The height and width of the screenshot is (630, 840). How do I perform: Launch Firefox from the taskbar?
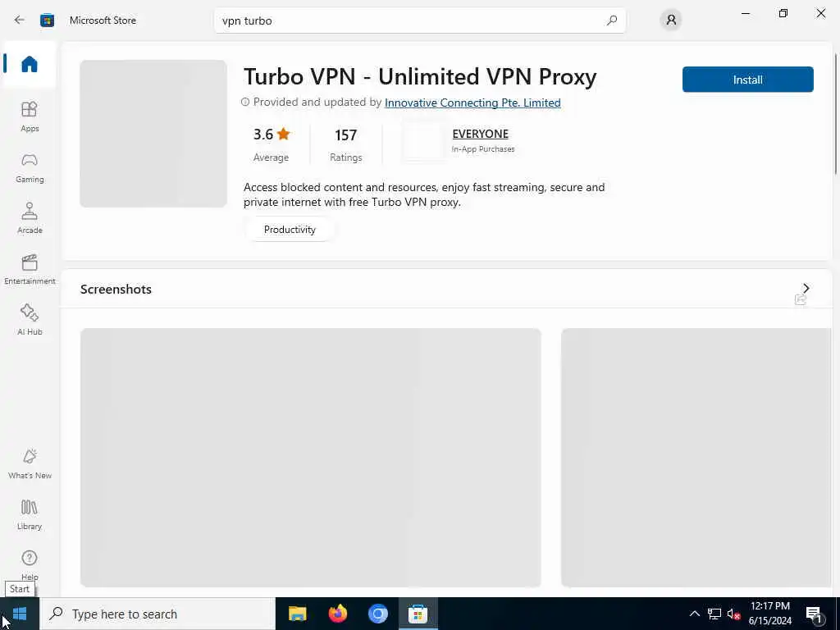tap(337, 614)
